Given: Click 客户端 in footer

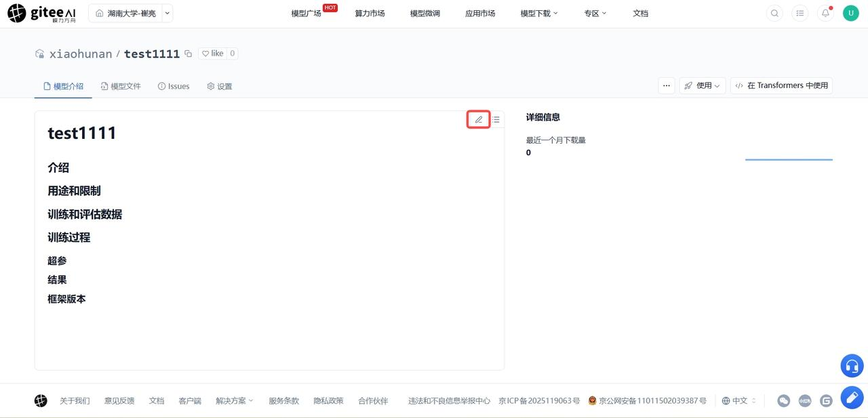Looking at the screenshot, I should coord(190,400).
